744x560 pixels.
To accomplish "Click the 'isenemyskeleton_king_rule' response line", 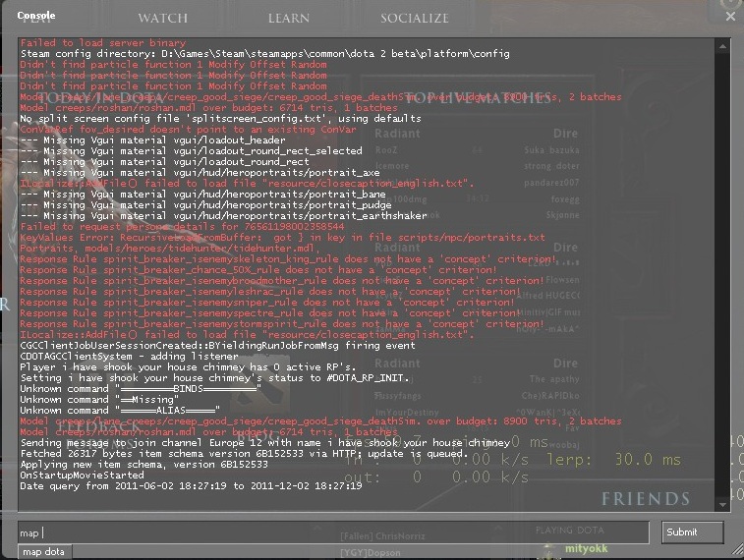I will coord(288,259).
